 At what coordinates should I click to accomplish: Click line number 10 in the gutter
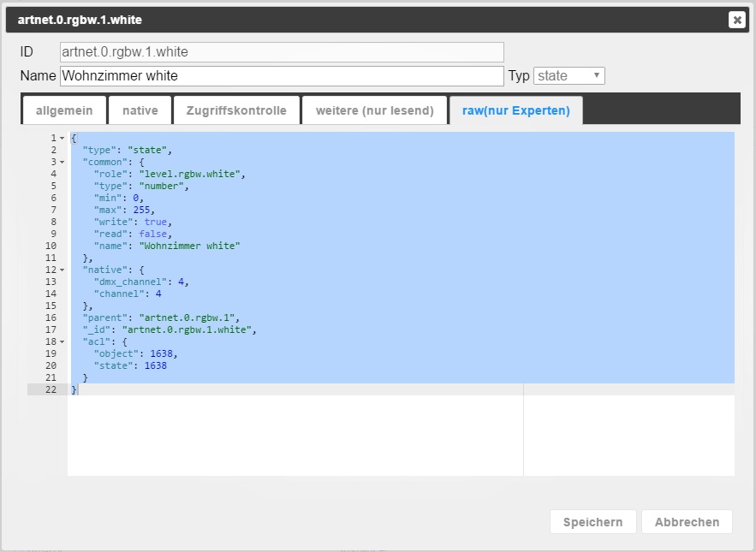[51, 246]
